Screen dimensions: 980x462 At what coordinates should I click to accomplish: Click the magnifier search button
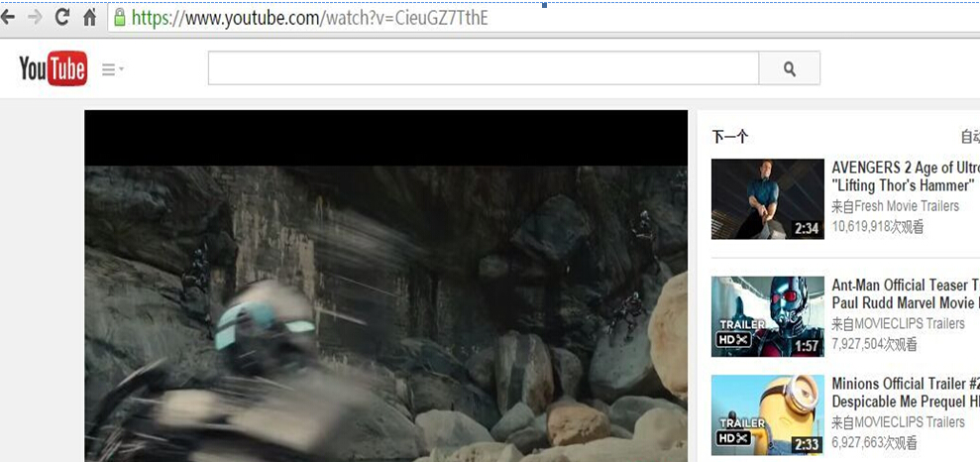click(x=790, y=68)
